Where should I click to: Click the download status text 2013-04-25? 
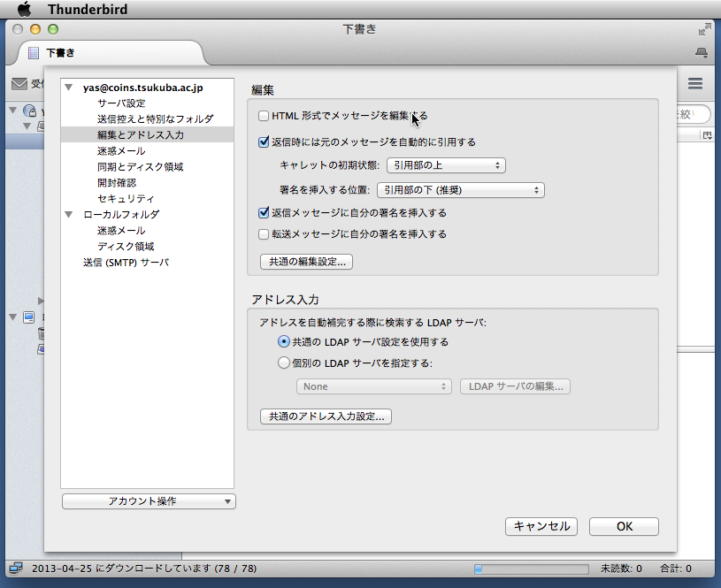pos(144,569)
